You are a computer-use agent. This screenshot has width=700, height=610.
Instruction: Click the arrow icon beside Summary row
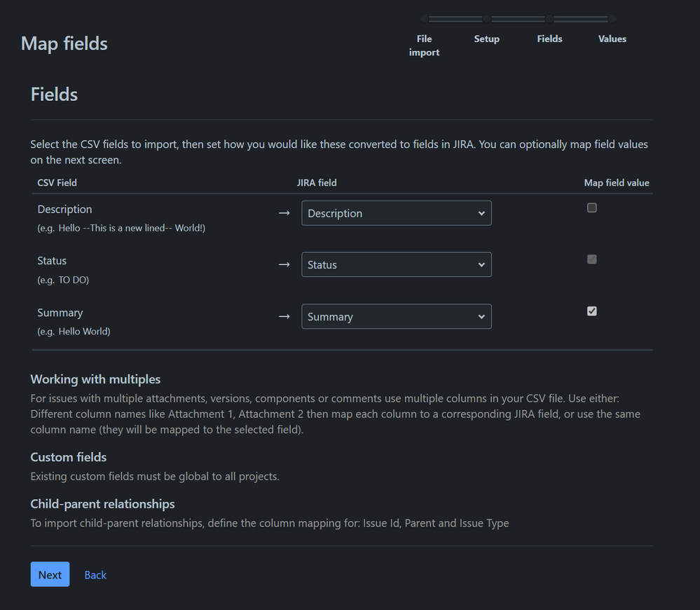[x=284, y=317]
